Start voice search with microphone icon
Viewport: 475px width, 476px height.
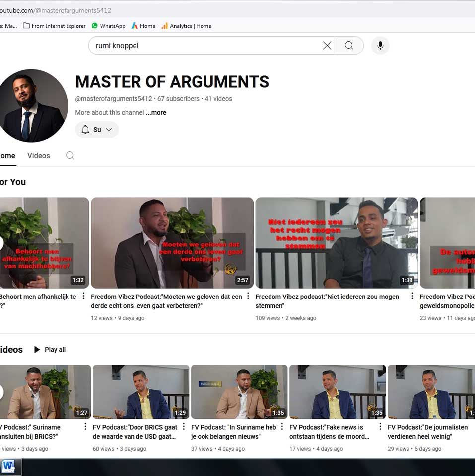click(380, 46)
